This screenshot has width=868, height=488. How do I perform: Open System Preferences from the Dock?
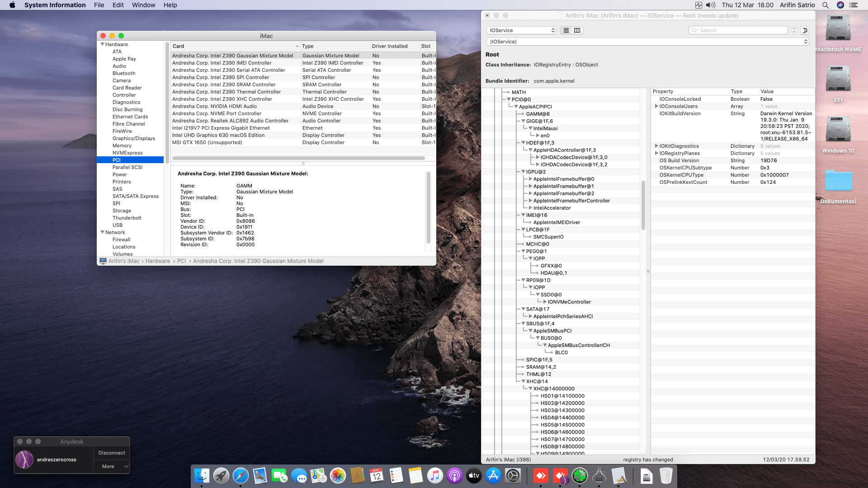513,475
